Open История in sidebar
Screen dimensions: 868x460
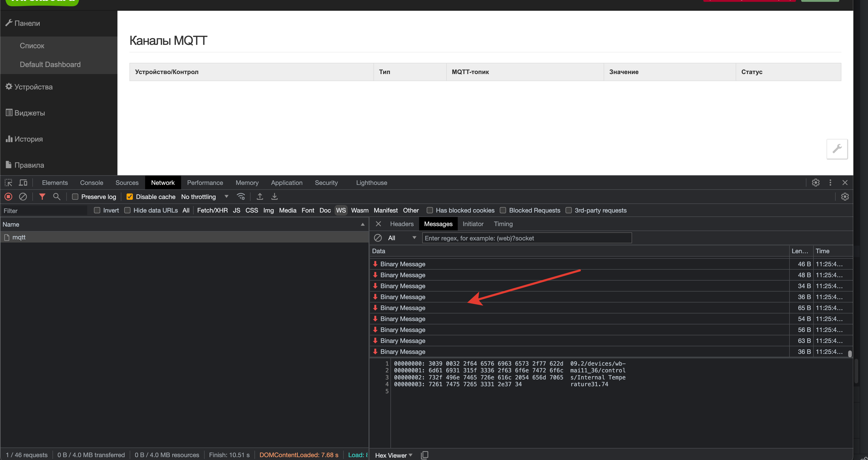(x=24, y=139)
